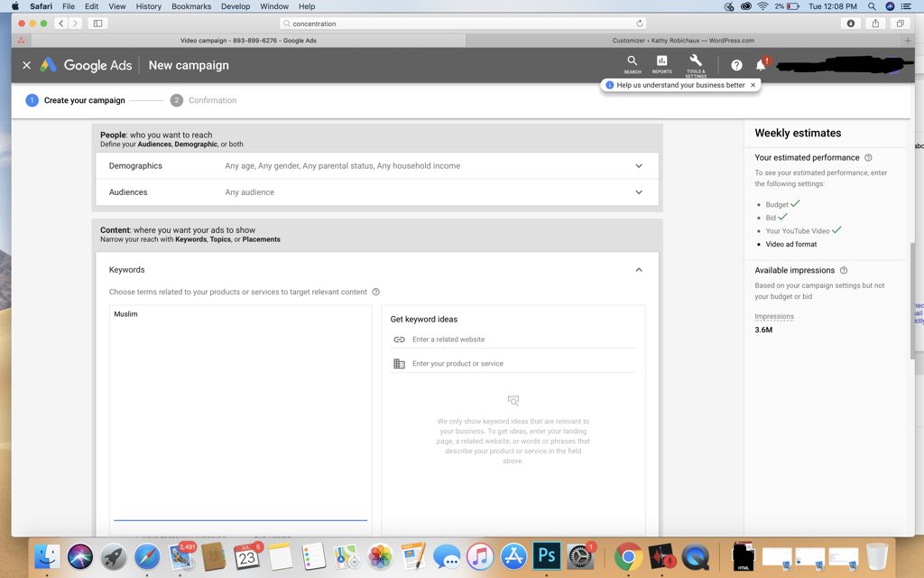
Task: Open Photos app from the Dock
Action: coord(381,556)
